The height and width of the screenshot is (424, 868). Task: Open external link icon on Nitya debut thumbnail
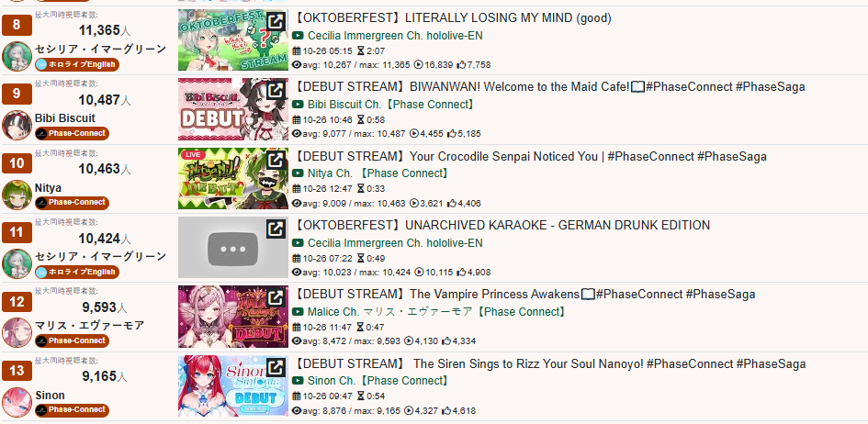pyautogui.click(x=276, y=160)
